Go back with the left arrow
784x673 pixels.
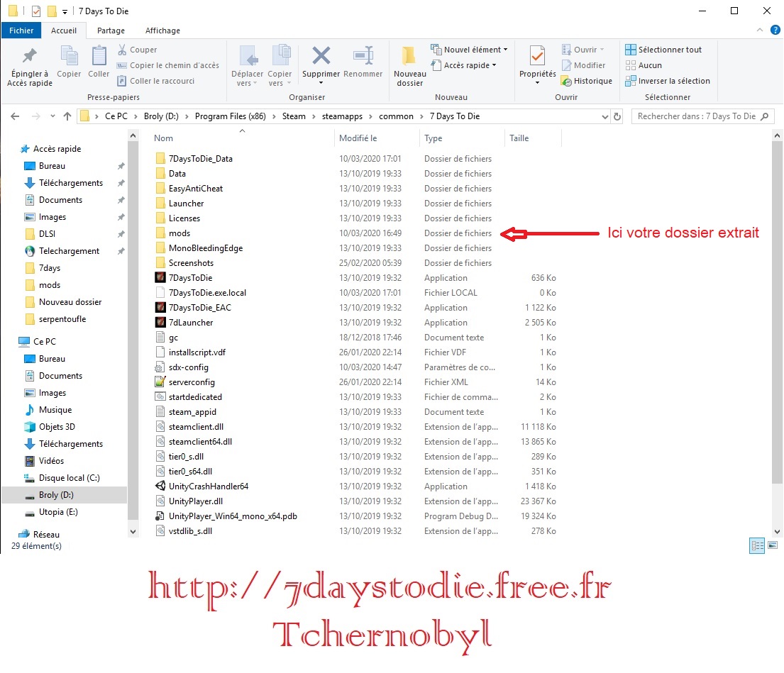tap(15, 116)
